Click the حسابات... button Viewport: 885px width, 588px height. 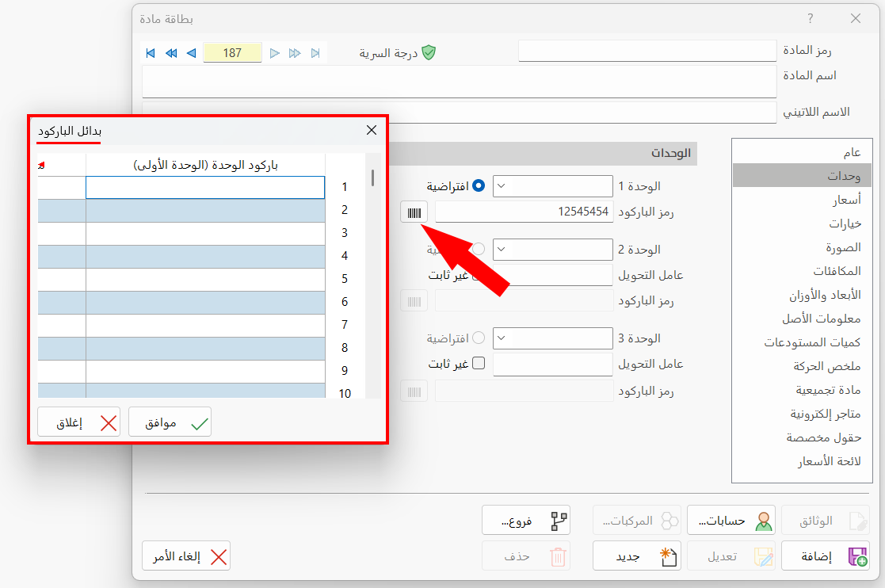click(x=731, y=521)
